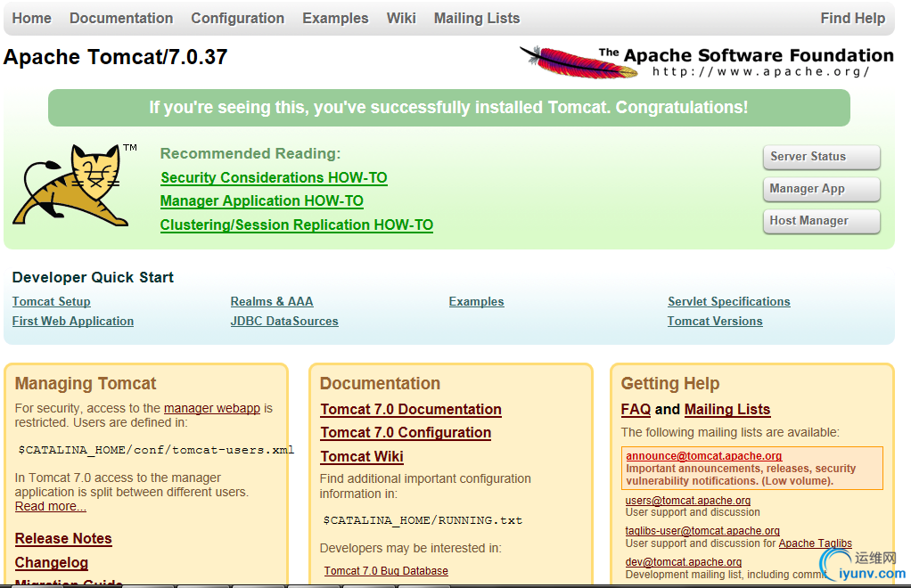Screen dimensions: 911x588
Task: Click the Managing Tomcat heading
Action: tap(86, 383)
